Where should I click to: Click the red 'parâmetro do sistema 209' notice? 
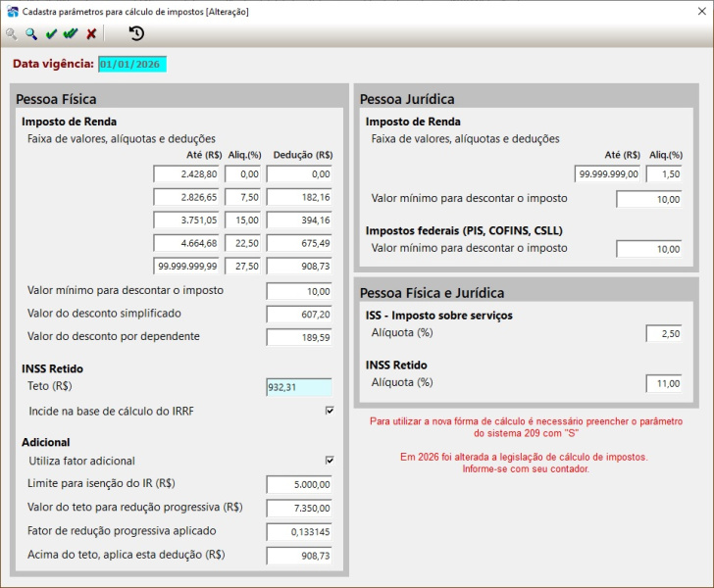point(526,427)
